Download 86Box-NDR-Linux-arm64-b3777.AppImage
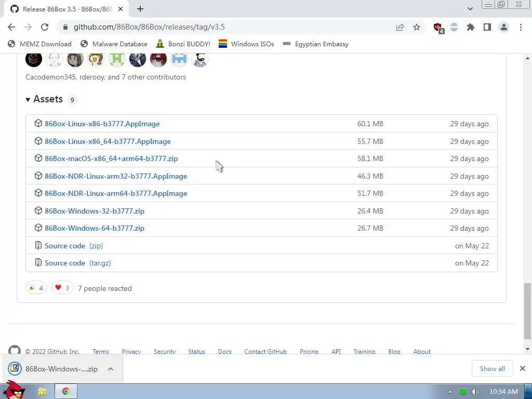Image resolution: width=532 pixels, height=399 pixels. 116,193
